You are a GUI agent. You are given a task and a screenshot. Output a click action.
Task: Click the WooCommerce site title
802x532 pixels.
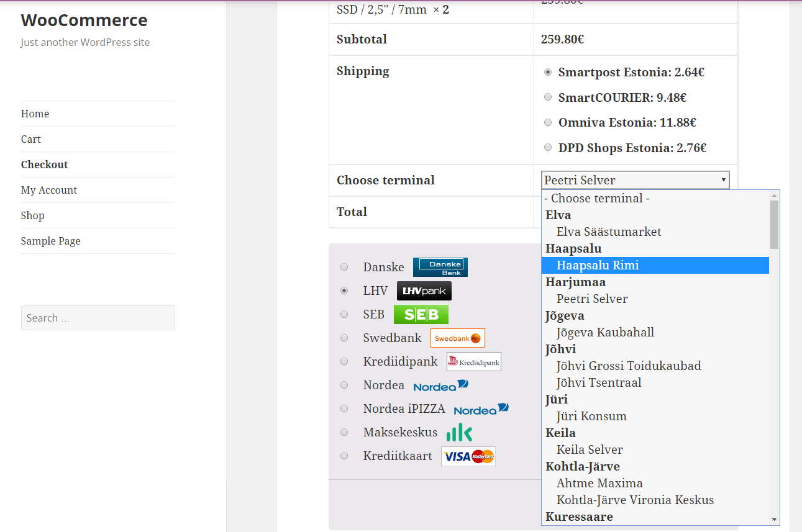[84, 20]
